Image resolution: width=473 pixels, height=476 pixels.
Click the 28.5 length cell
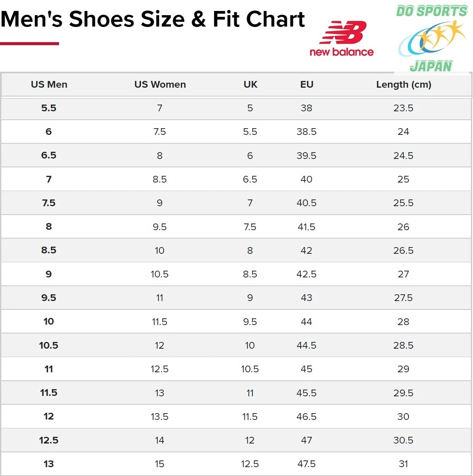(403, 345)
